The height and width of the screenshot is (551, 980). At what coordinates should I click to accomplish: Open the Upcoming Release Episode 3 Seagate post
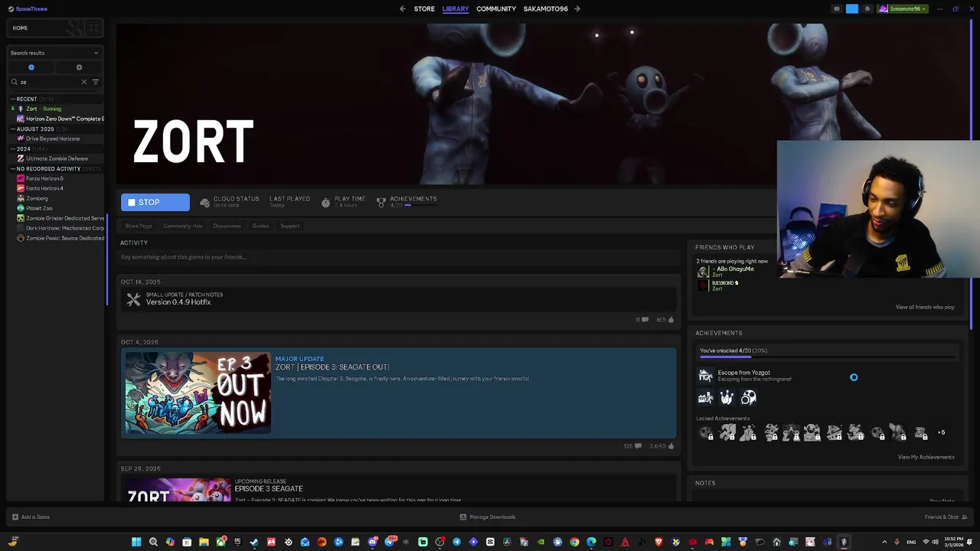(269, 488)
